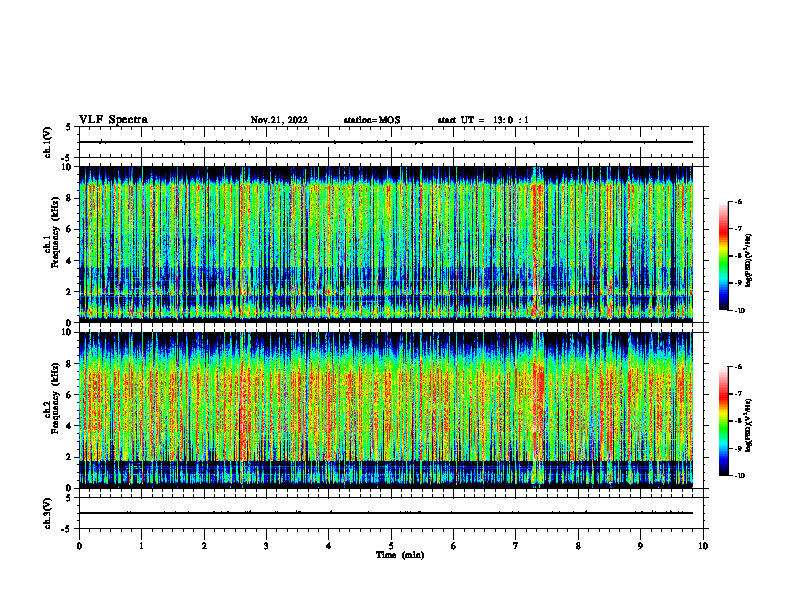Click time axis tick label "3"
This screenshot has height=612, width=792.
(266, 546)
